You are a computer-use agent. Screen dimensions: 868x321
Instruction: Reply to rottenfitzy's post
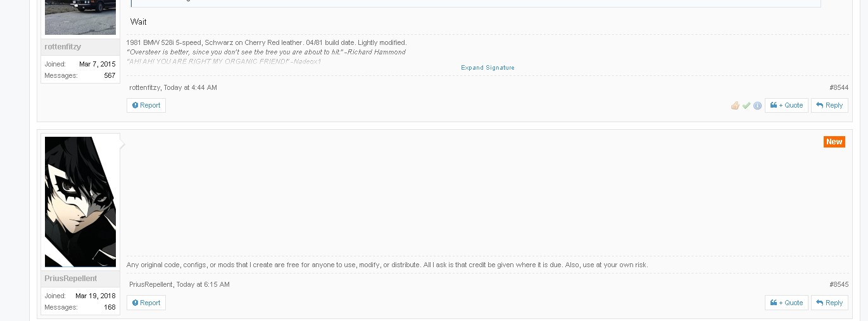829,105
